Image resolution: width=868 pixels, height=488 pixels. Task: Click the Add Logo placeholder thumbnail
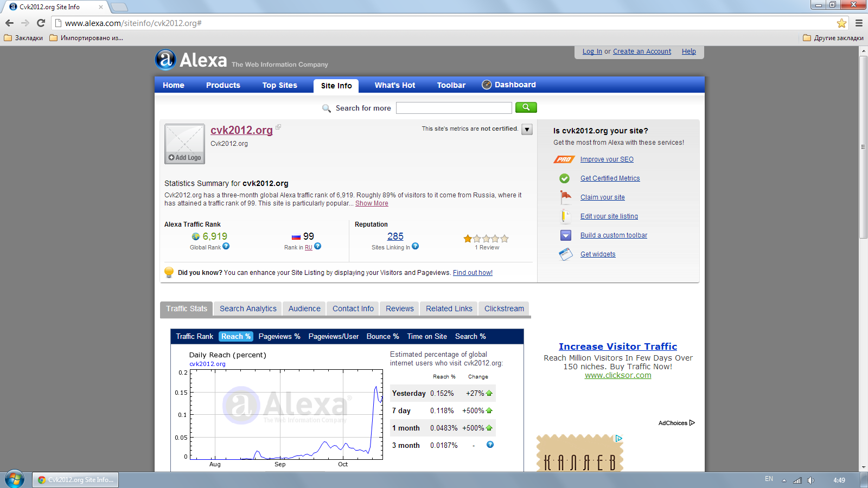184,144
